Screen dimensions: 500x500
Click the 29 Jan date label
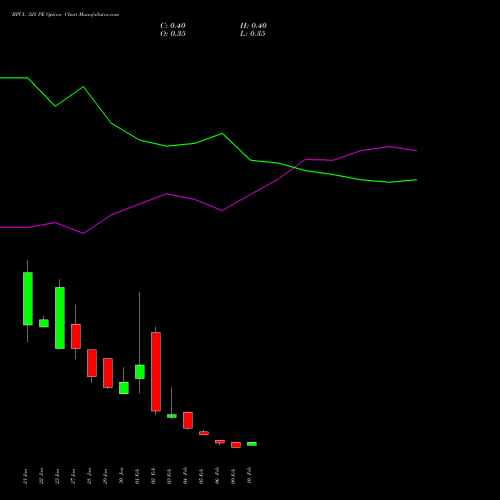pos(106,476)
